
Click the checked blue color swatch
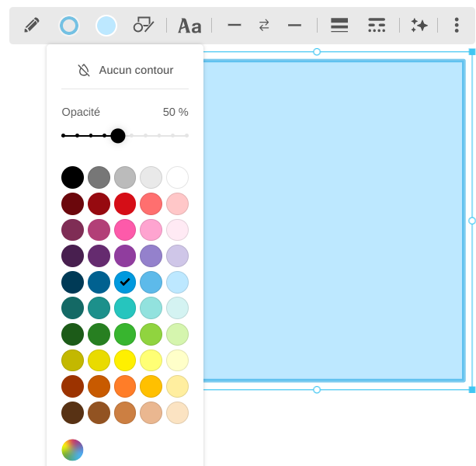coord(125,282)
